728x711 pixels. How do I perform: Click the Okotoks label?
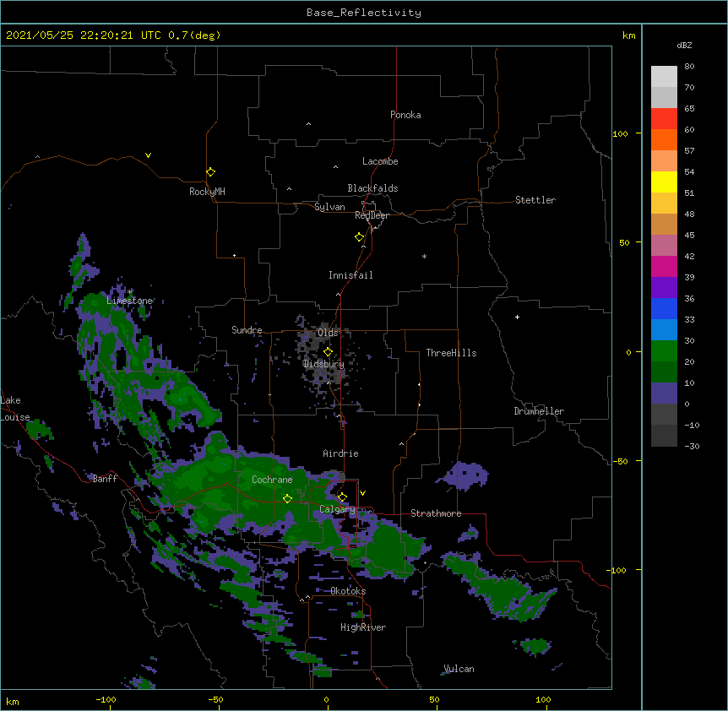348,591
